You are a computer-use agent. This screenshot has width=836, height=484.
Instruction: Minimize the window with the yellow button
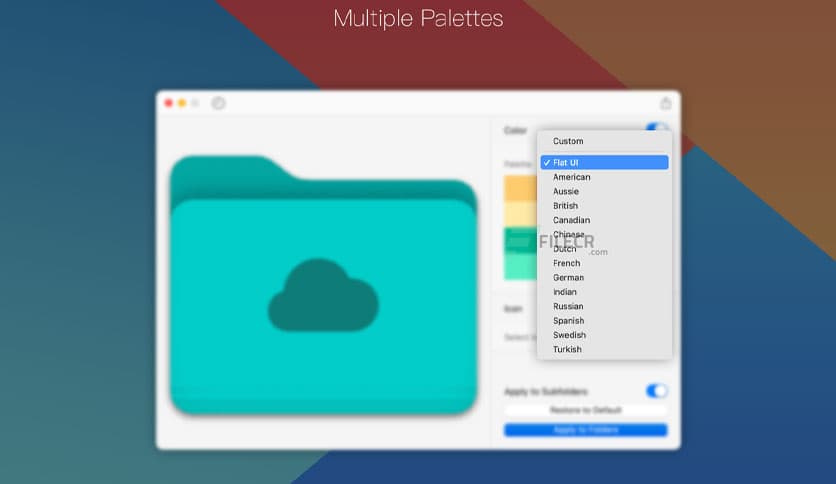click(x=182, y=103)
